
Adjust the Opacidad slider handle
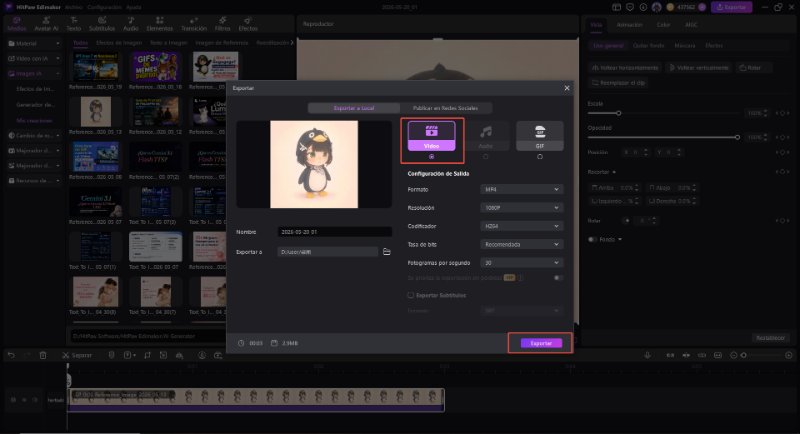click(x=737, y=137)
